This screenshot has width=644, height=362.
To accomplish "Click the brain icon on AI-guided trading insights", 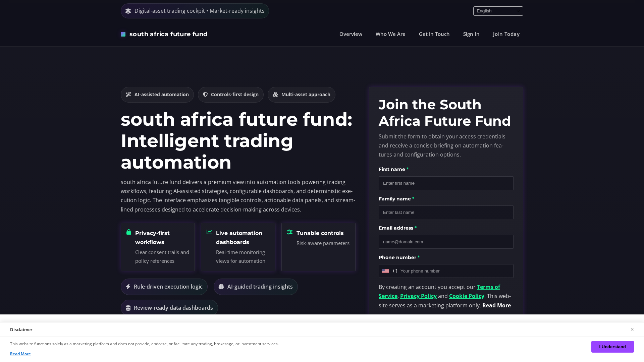I will click(221, 287).
